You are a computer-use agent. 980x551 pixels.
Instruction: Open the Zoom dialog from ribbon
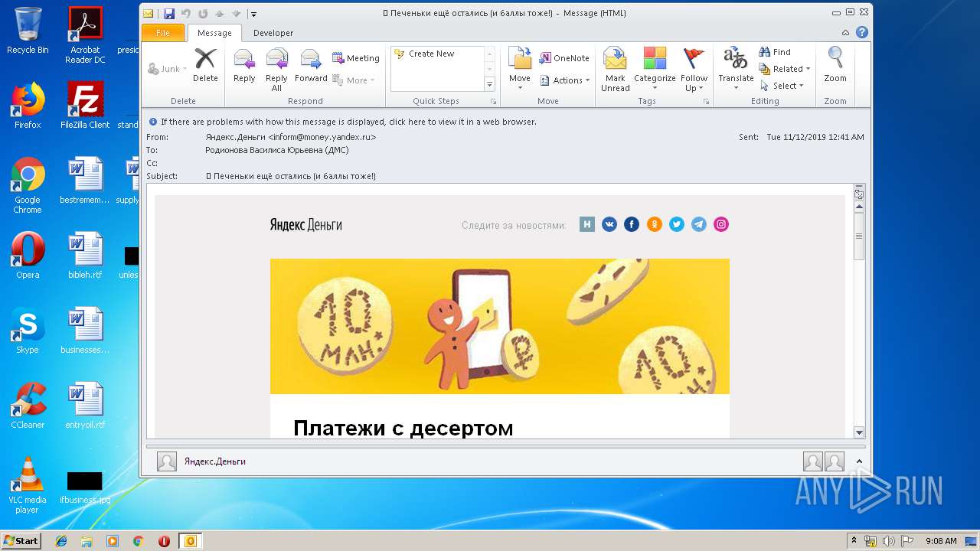pyautogui.click(x=835, y=67)
